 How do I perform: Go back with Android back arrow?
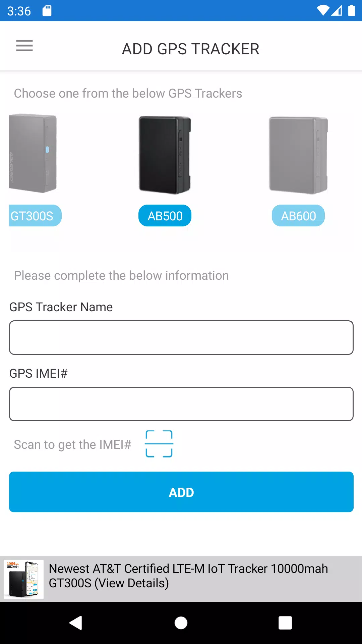coord(76,623)
